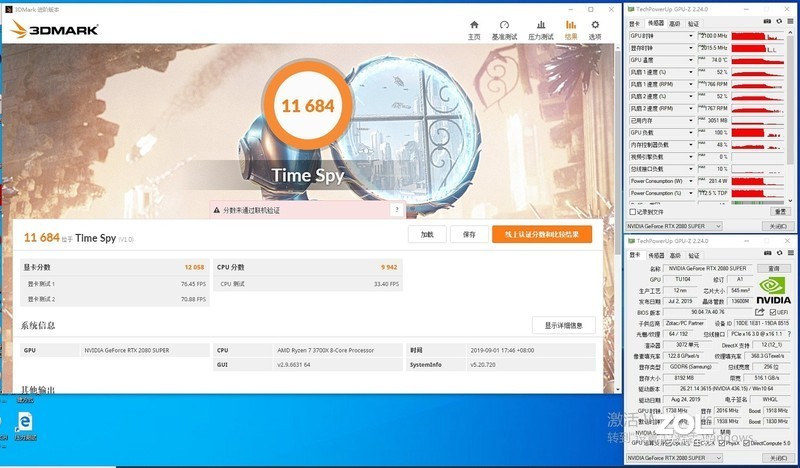The image size is (800, 468).
Task: Click 重置 reset button in sensors window
Action: coord(780,211)
